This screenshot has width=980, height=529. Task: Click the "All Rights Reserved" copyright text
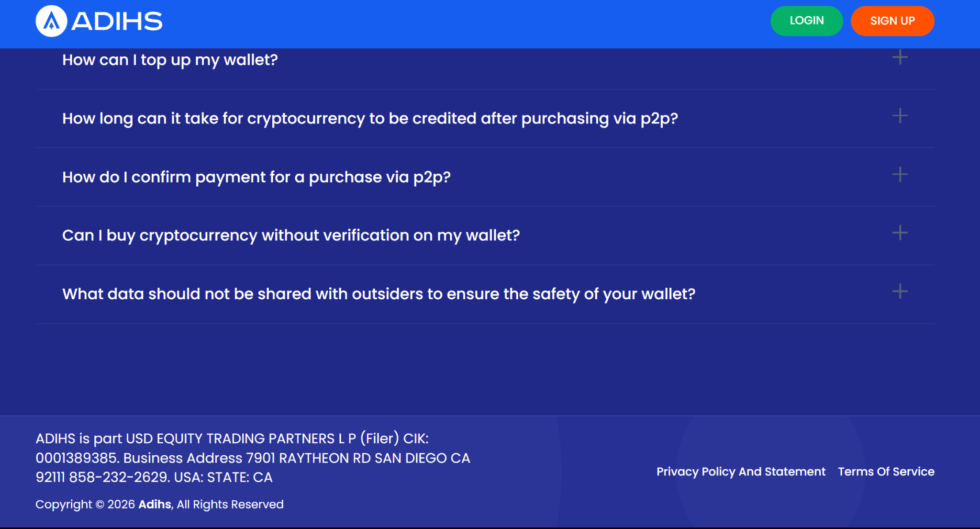[230, 505]
